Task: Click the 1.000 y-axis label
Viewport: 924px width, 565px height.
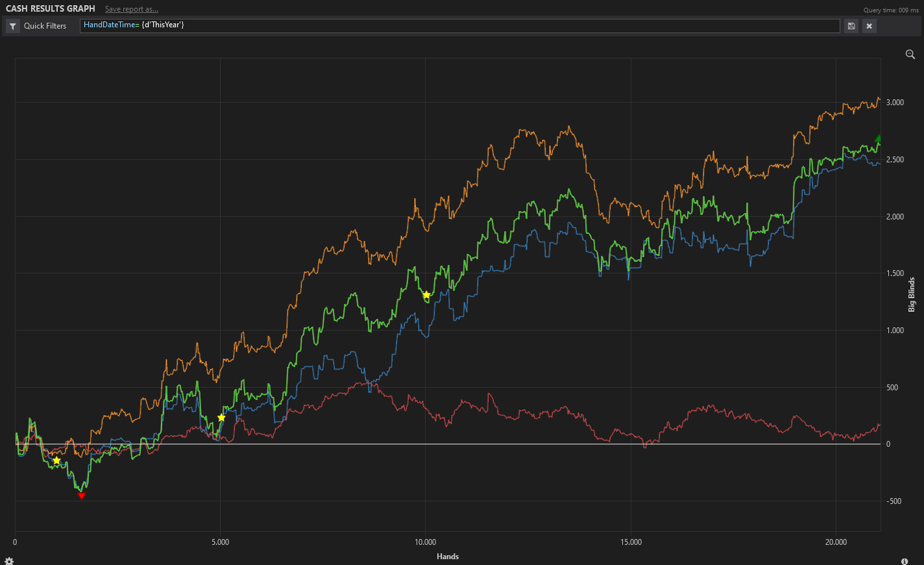Action: 895,331
